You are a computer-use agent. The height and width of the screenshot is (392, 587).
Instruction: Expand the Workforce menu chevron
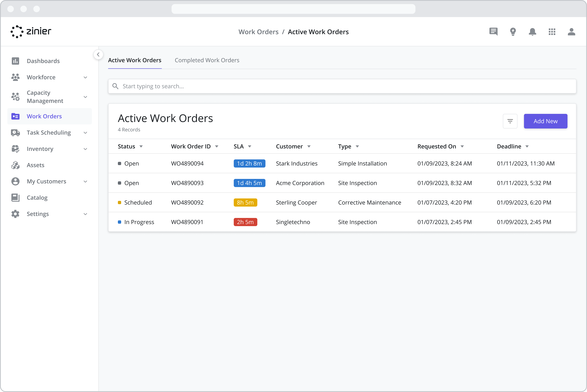(85, 77)
